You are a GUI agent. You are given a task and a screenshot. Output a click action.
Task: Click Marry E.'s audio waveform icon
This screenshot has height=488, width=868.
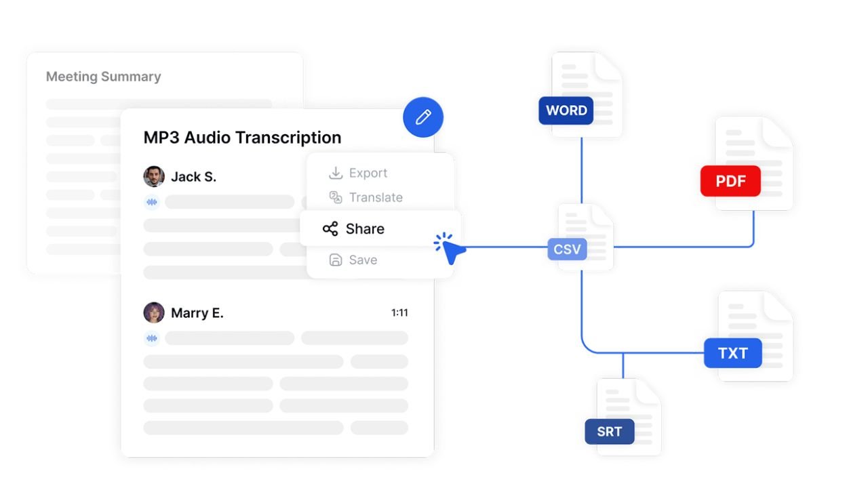click(151, 338)
